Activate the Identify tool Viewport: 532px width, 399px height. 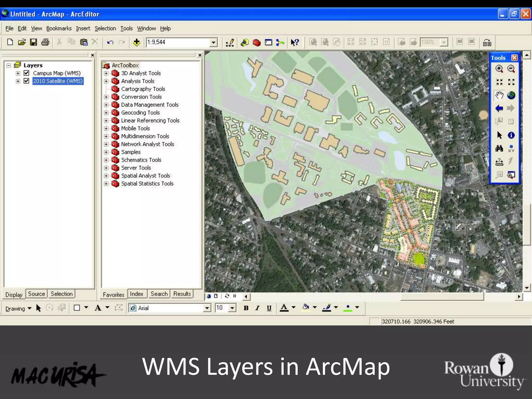511,135
